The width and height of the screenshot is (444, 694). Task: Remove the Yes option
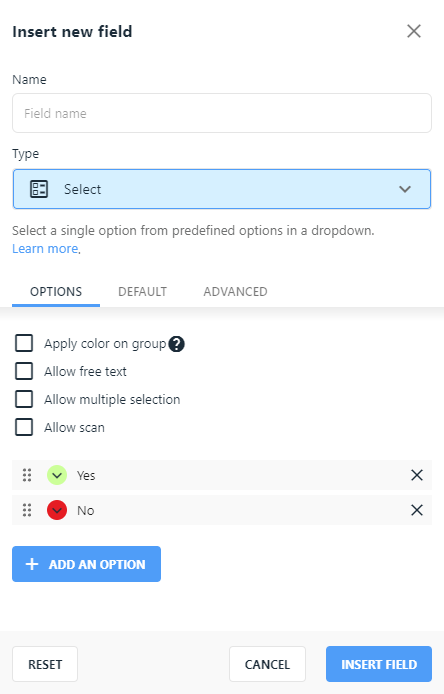(417, 475)
